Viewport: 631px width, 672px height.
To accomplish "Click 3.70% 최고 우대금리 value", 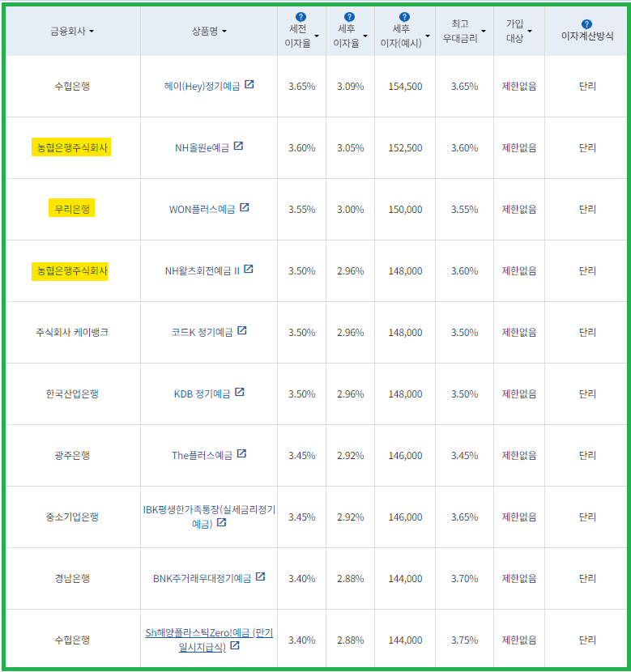I will 464,579.
